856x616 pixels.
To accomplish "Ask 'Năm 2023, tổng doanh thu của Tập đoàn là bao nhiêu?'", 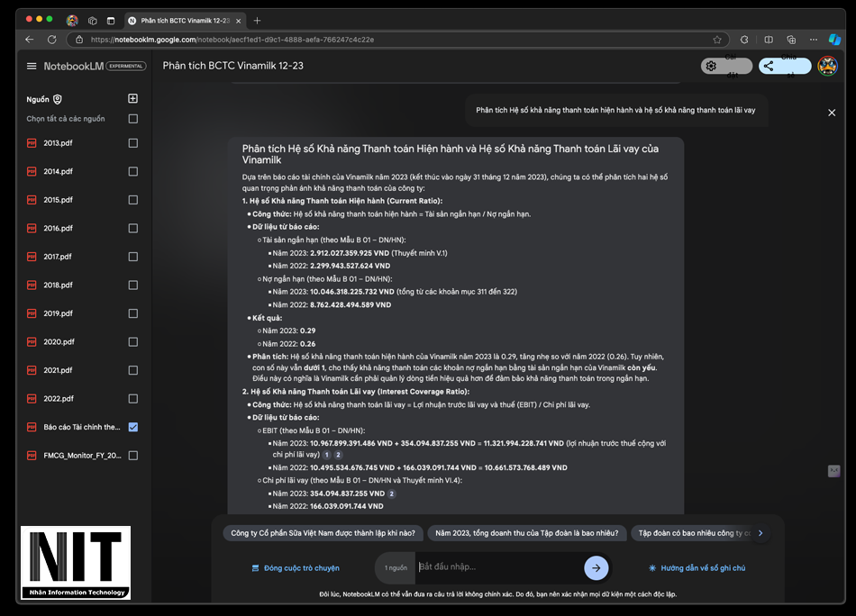I will tap(527, 533).
